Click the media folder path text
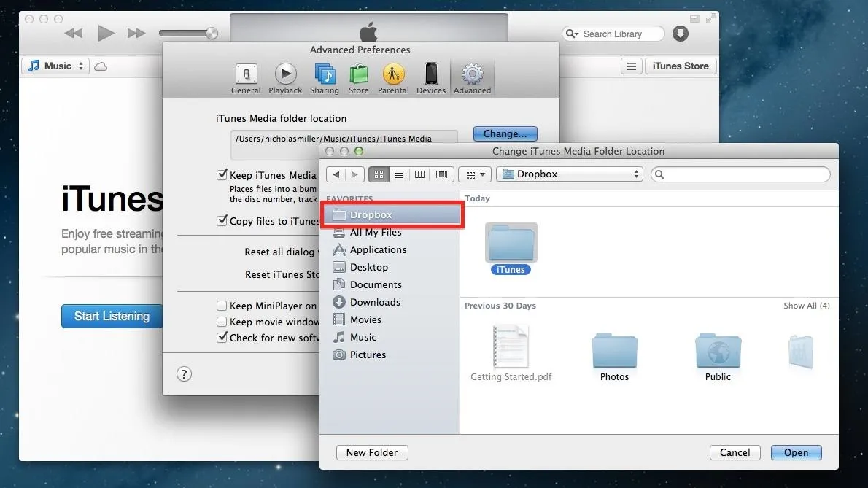The height and width of the screenshot is (488, 868). coord(333,139)
